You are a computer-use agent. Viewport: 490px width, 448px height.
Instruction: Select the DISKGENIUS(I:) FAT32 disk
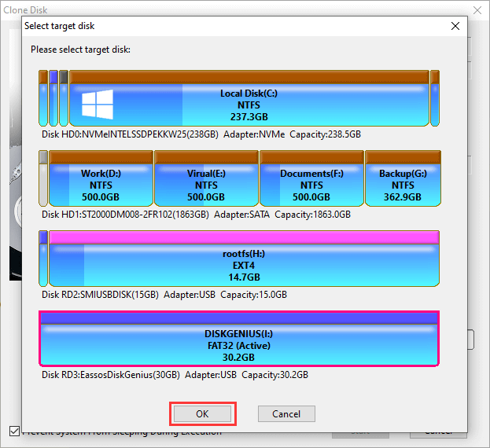click(x=238, y=343)
